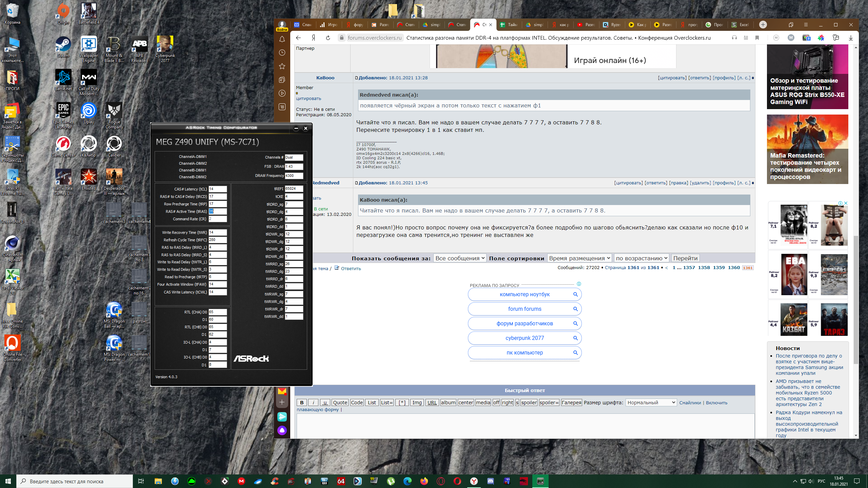Switch to the 'Тайм' browser tab

pos(509,24)
